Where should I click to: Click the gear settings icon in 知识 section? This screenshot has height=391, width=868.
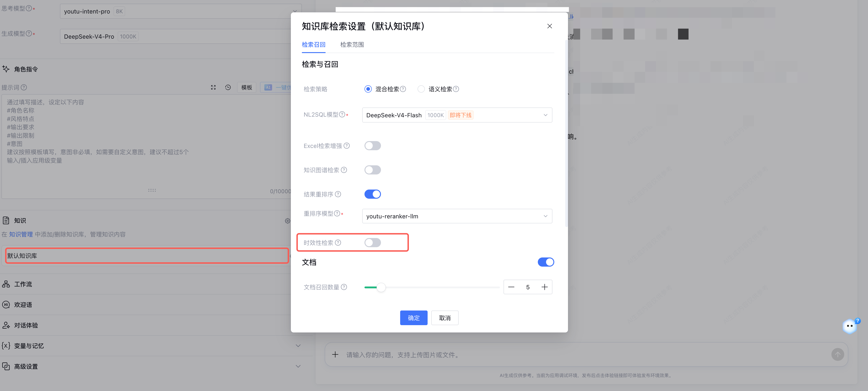[287, 221]
